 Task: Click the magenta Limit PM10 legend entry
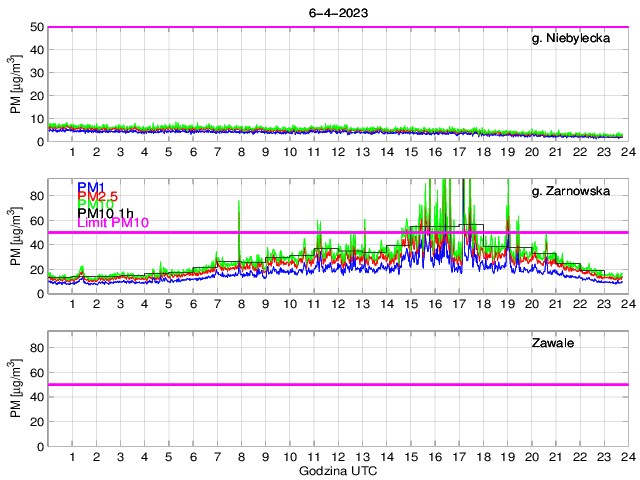point(112,223)
